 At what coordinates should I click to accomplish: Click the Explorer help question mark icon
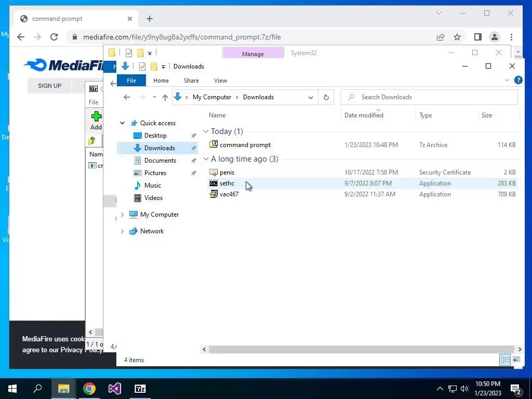[x=518, y=80]
